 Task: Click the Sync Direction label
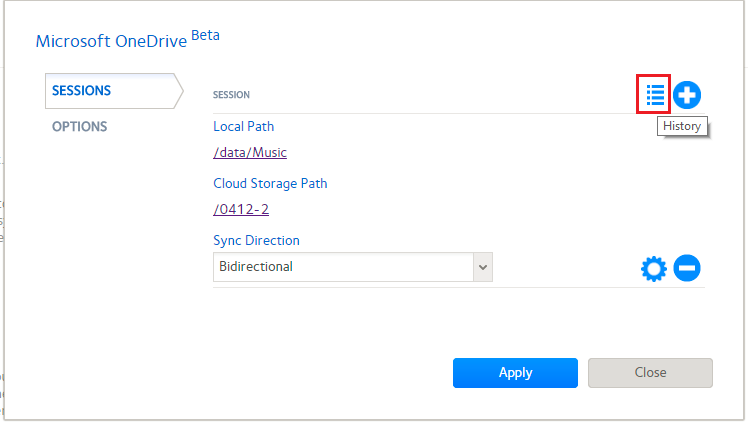pos(256,241)
